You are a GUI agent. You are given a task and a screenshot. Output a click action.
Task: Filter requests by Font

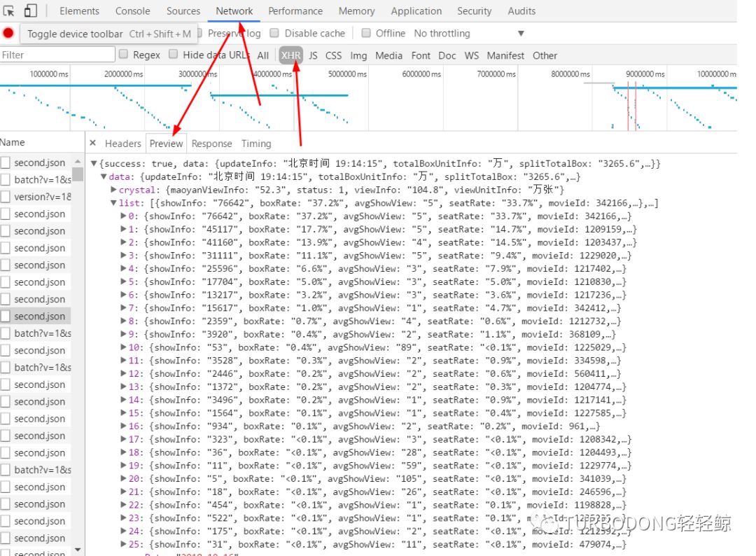point(421,55)
